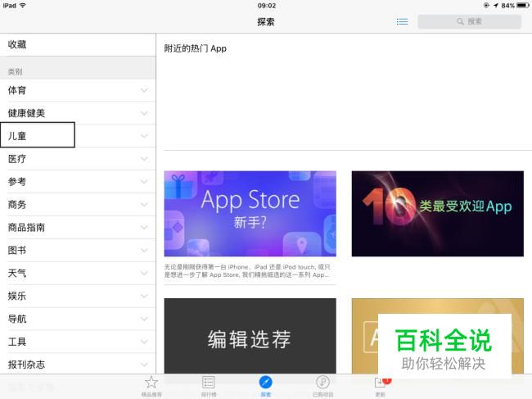The image size is (532, 399).
Task: Select the 报刊杂志 category label
Action: click(26, 365)
